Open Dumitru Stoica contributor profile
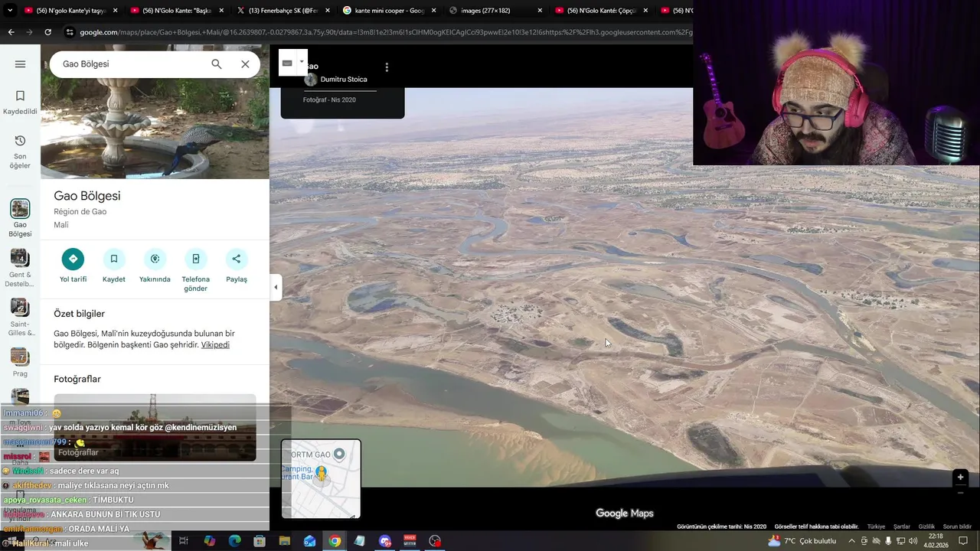 (336, 80)
